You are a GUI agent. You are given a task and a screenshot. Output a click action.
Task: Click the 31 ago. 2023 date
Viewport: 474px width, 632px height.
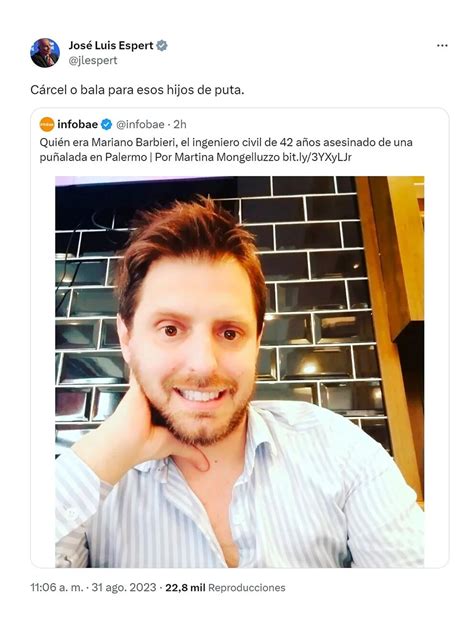coord(124,587)
